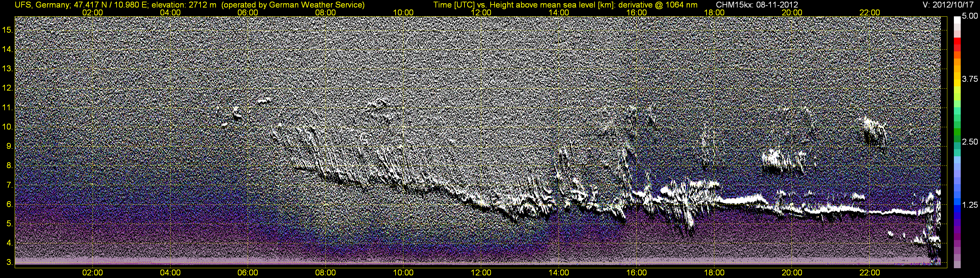Click the colorbar value 2.50
The image size is (980, 278).
[x=970, y=142]
